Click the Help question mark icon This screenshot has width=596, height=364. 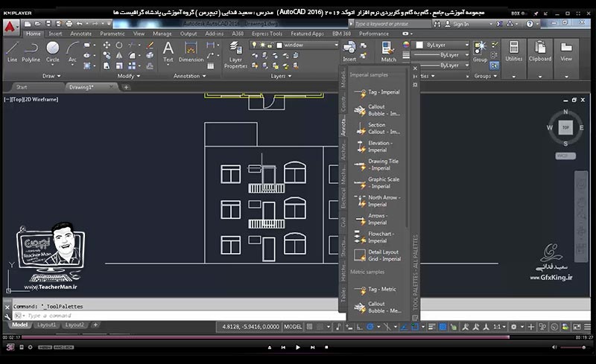click(x=530, y=24)
